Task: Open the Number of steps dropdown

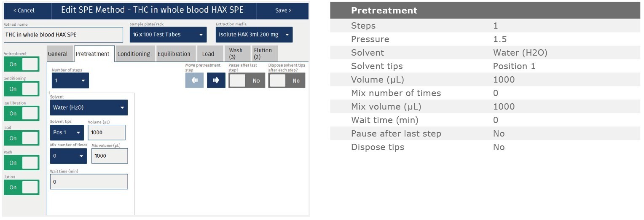Action: tap(70, 80)
